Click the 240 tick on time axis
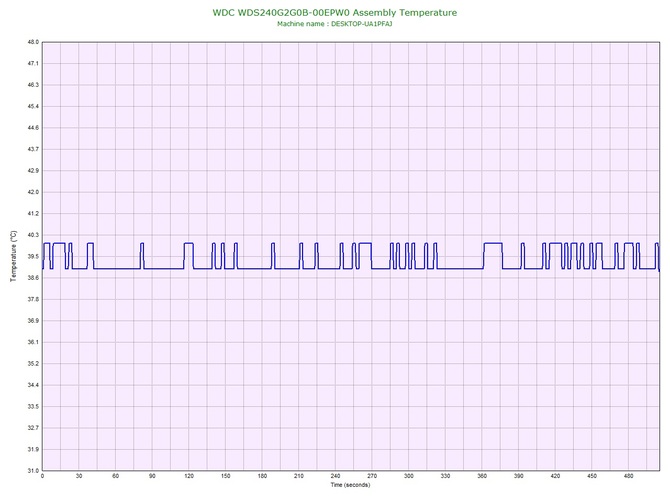Image resolution: width=670 pixels, height=502 pixels. pyautogui.click(x=335, y=476)
